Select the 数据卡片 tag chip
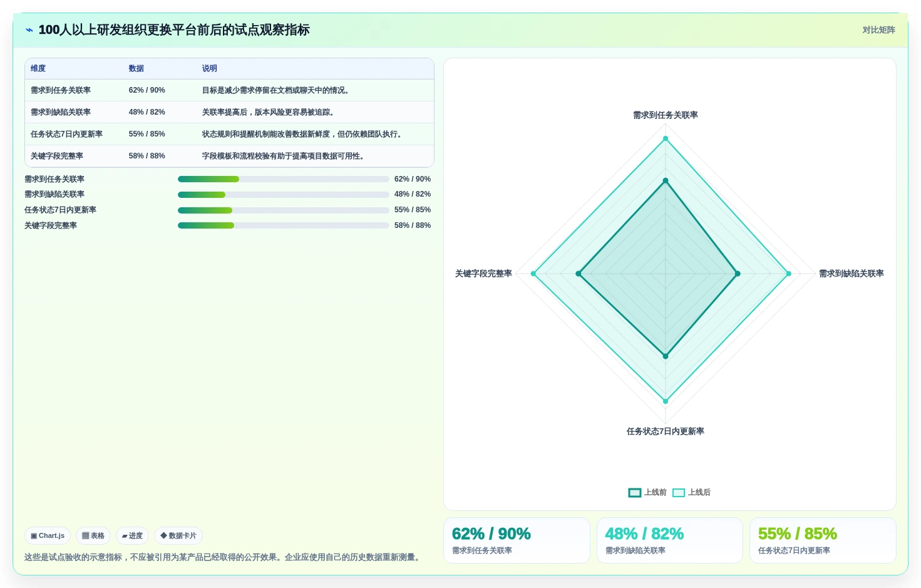921x588 pixels. [178, 536]
